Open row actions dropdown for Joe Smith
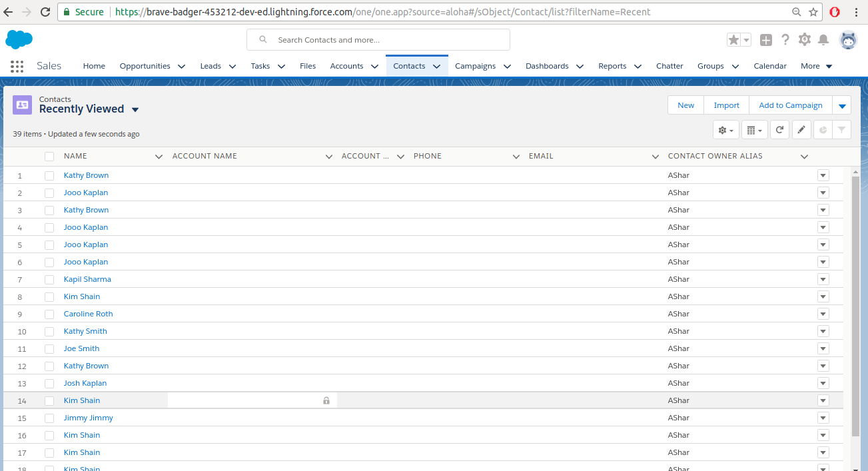Viewport: 868px width, 471px height. 823,348
